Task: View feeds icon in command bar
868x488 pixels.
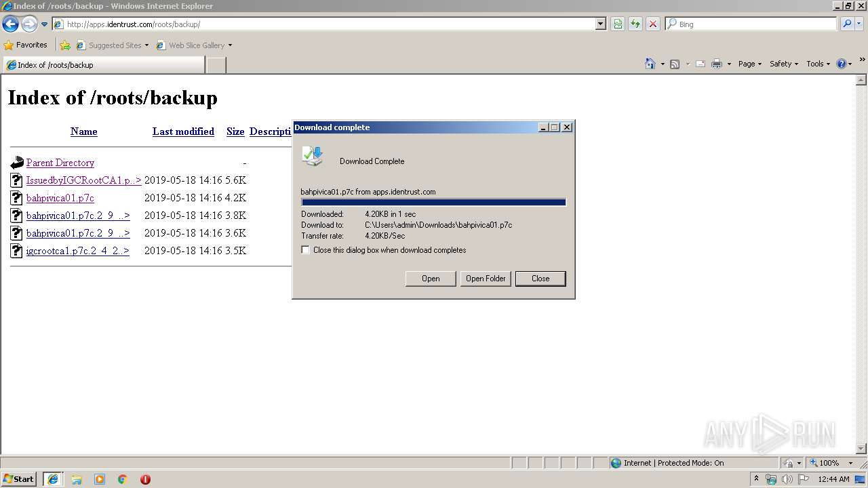Action: pyautogui.click(x=675, y=64)
